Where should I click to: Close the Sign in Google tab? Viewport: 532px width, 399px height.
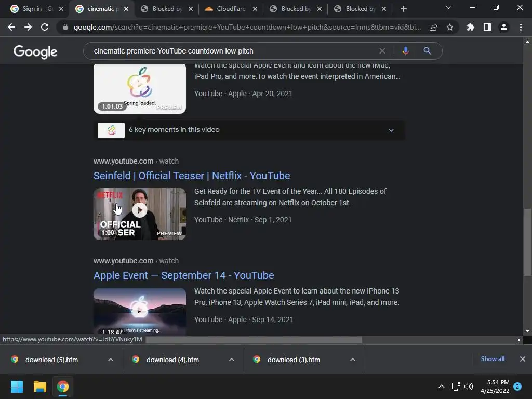tap(61, 9)
